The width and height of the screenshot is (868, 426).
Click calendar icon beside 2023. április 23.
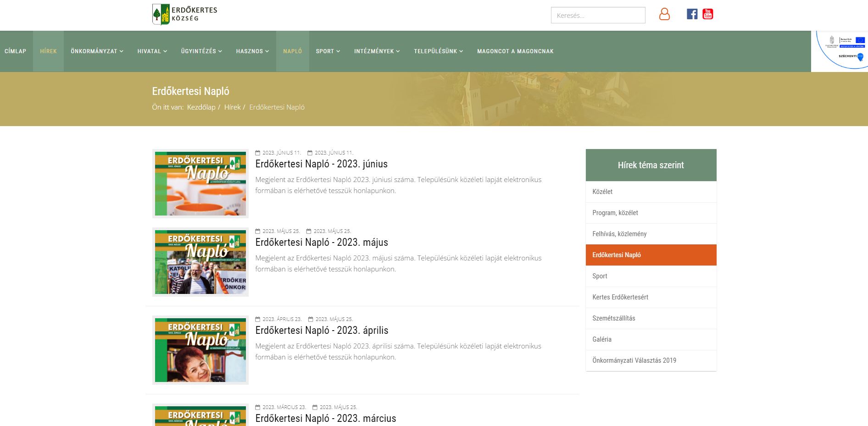[x=257, y=319]
